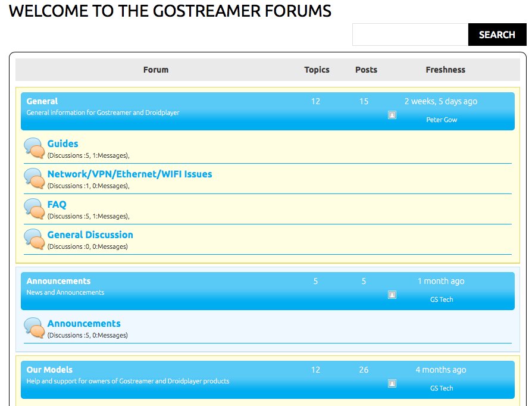Click 'General information for Gostreamer and Droidplayer' description
Viewport: 532px width, 406px height.
pyautogui.click(x=103, y=113)
